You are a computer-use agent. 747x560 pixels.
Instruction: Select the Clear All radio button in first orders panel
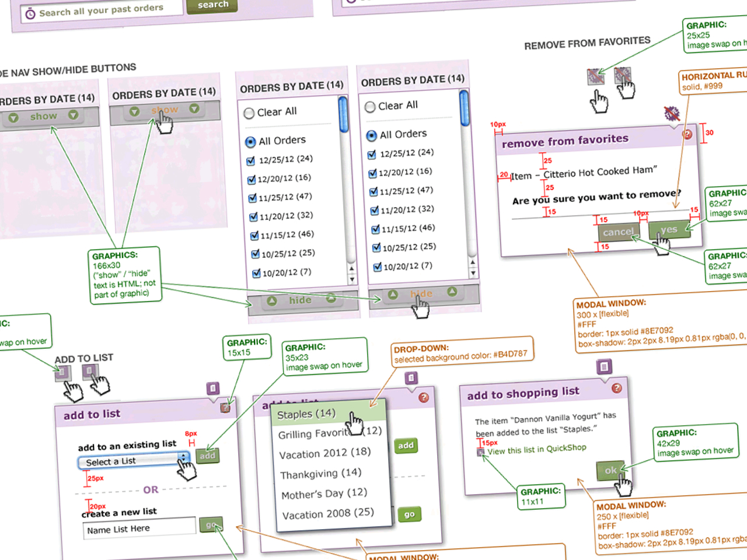[x=249, y=113]
